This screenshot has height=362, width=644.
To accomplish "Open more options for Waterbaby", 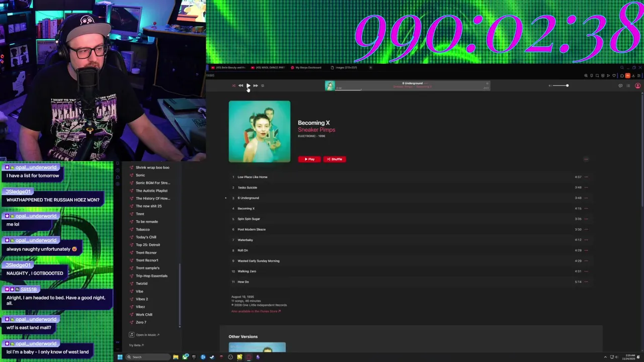I will pyautogui.click(x=586, y=240).
